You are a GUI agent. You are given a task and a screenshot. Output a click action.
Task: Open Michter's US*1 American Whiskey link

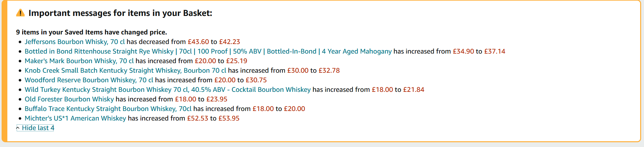coord(75,118)
